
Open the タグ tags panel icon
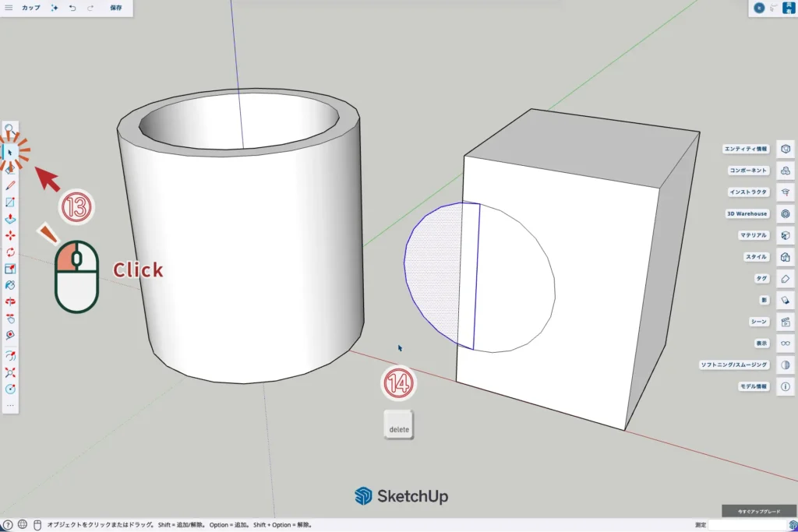[786, 278]
